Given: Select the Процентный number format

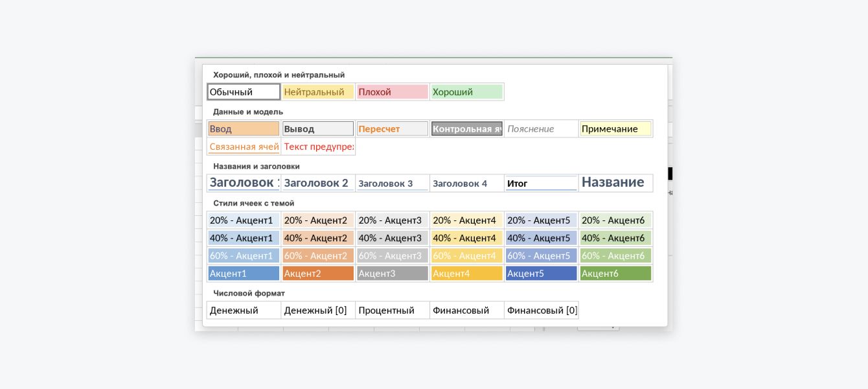Looking at the screenshot, I should 393,311.
